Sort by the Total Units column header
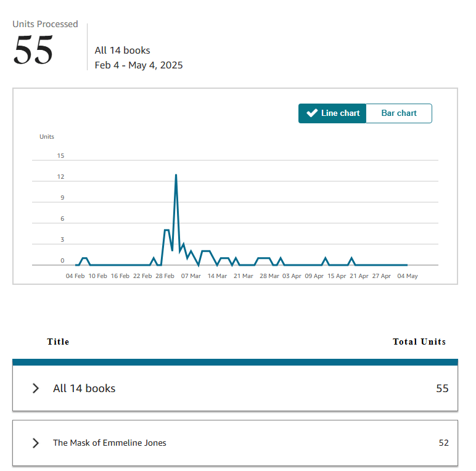 coord(419,342)
